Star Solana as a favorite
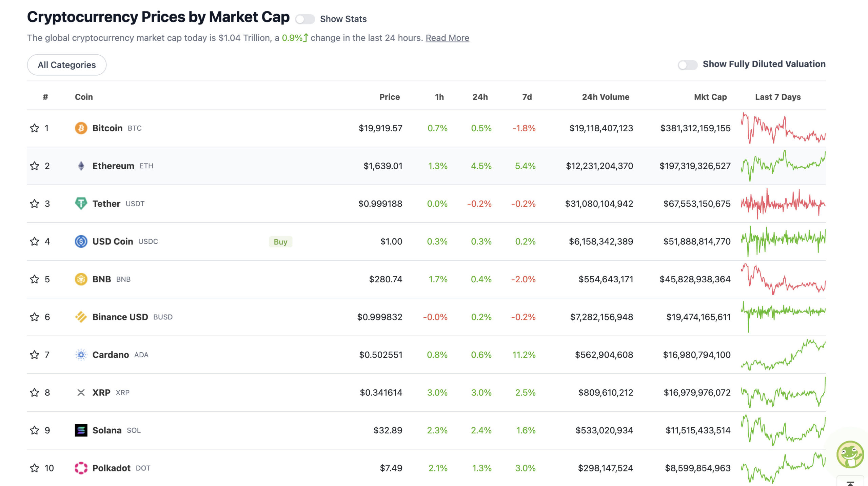The width and height of the screenshot is (868, 486). coord(35,430)
